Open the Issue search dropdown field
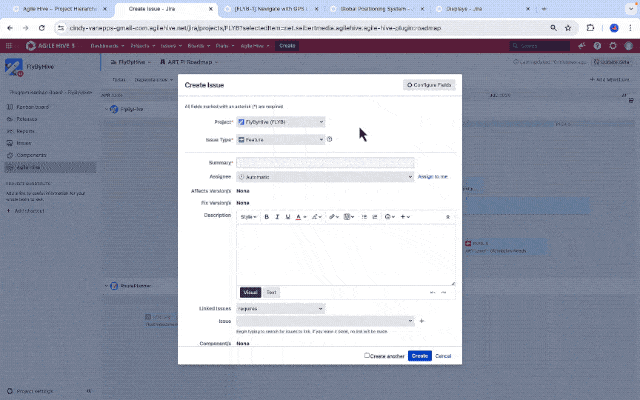640x400 pixels. pos(325,321)
